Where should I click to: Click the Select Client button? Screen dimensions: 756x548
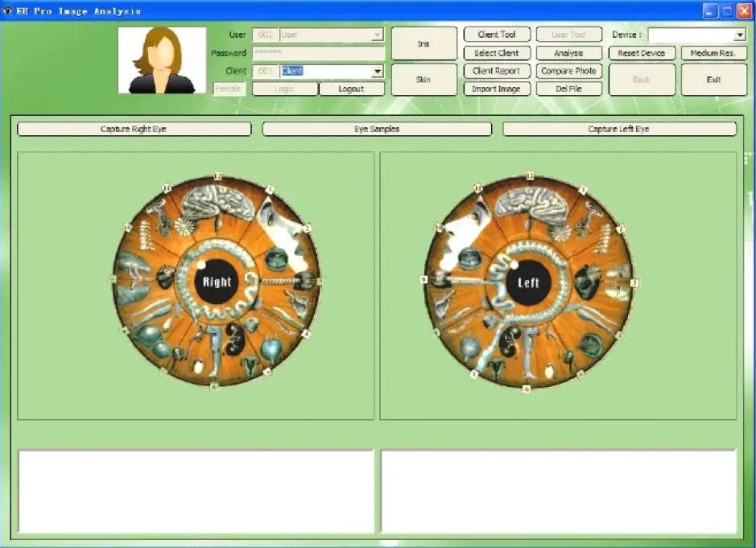(x=497, y=53)
